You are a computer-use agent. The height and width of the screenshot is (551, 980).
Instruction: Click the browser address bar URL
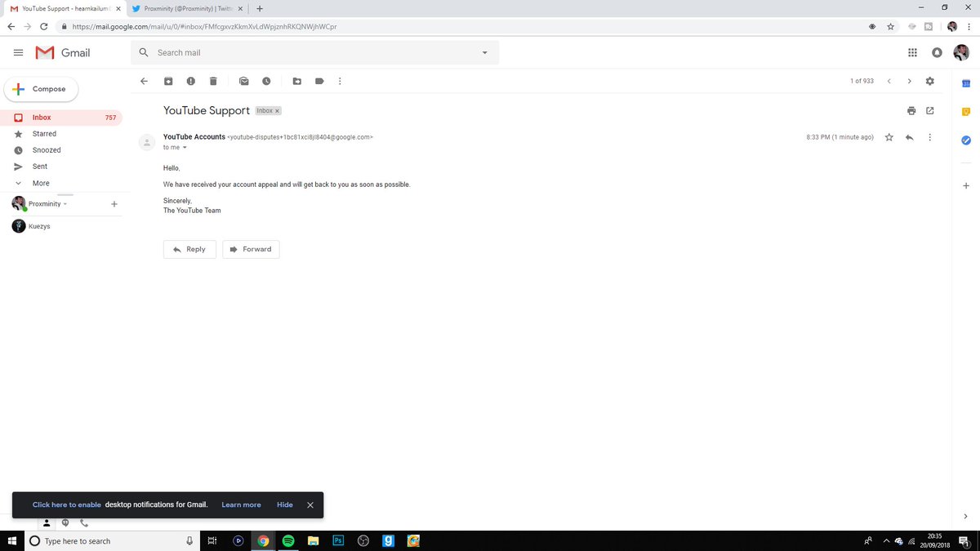click(x=204, y=26)
